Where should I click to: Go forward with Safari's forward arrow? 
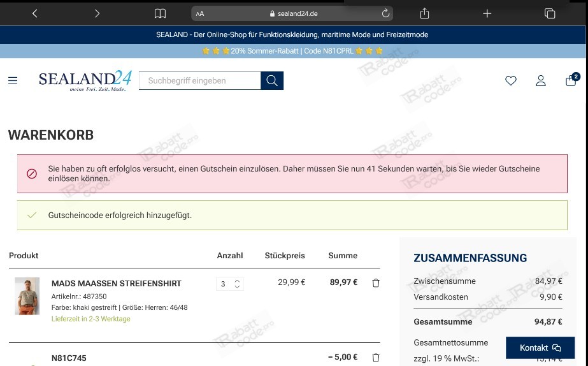click(97, 13)
